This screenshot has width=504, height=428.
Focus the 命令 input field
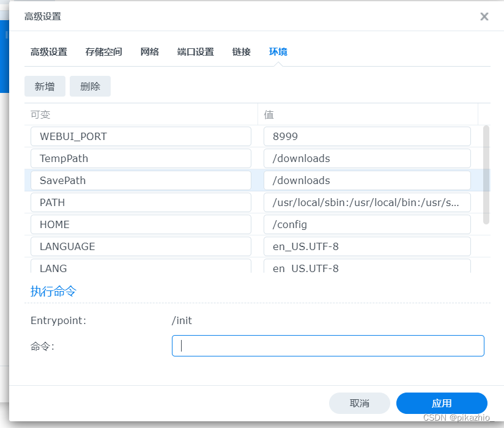(328, 345)
